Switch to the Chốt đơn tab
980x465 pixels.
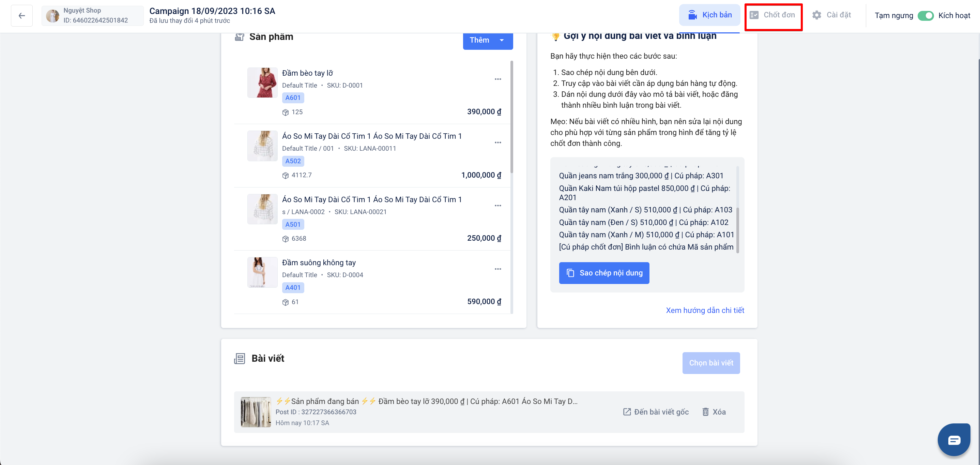[773, 15]
